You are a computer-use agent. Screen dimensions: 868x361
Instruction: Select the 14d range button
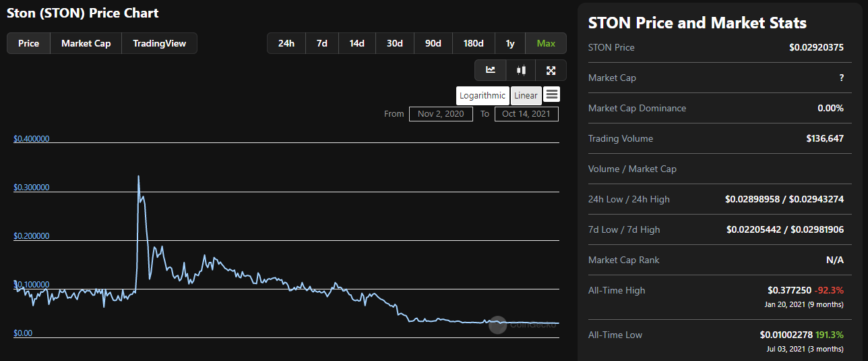[356, 43]
